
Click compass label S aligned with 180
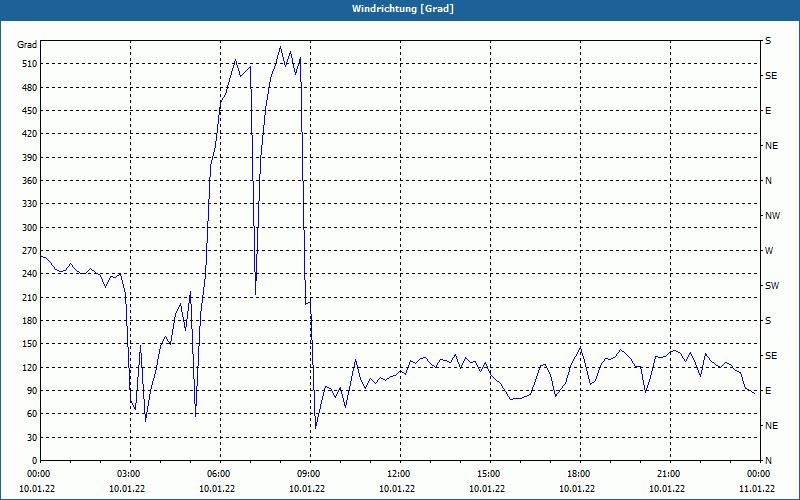(x=768, y=321)
